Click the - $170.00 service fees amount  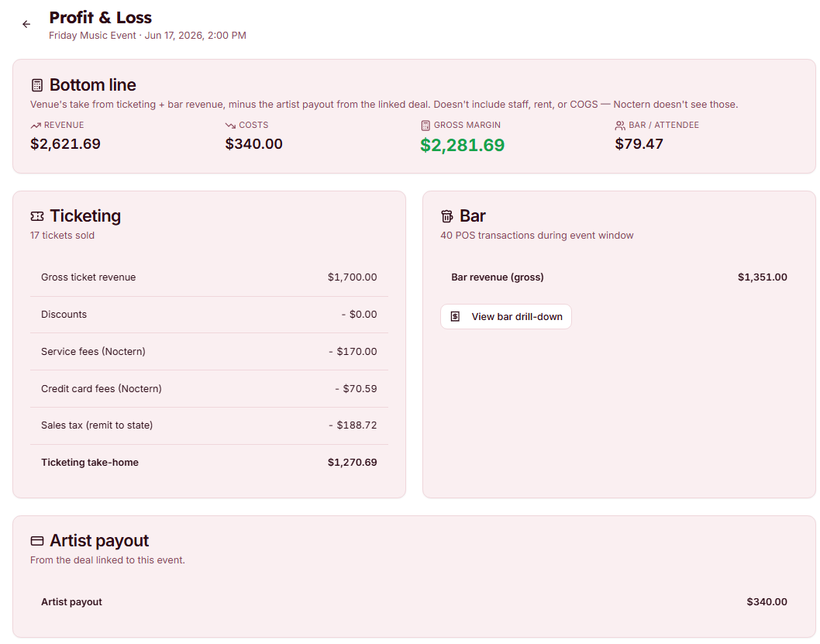pyautogui.click(x=353, y=351)
